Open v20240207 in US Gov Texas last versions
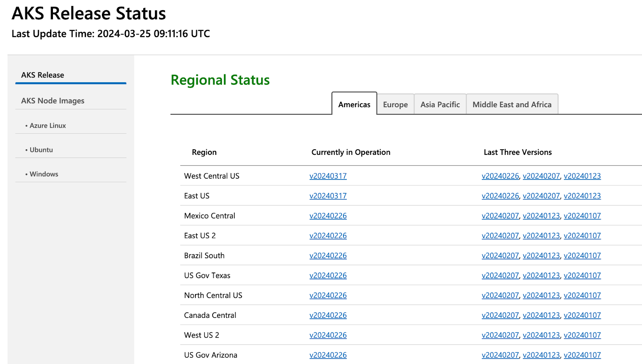Image resolution: width=642 pixels, height=364 pixels. (x=500, y=275)
